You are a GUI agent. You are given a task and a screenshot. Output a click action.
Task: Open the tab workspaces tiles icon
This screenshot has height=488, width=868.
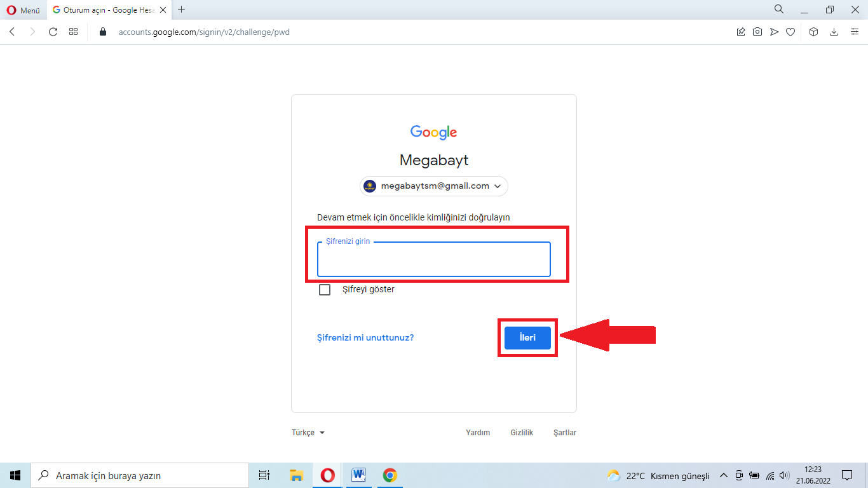point(73,32)
